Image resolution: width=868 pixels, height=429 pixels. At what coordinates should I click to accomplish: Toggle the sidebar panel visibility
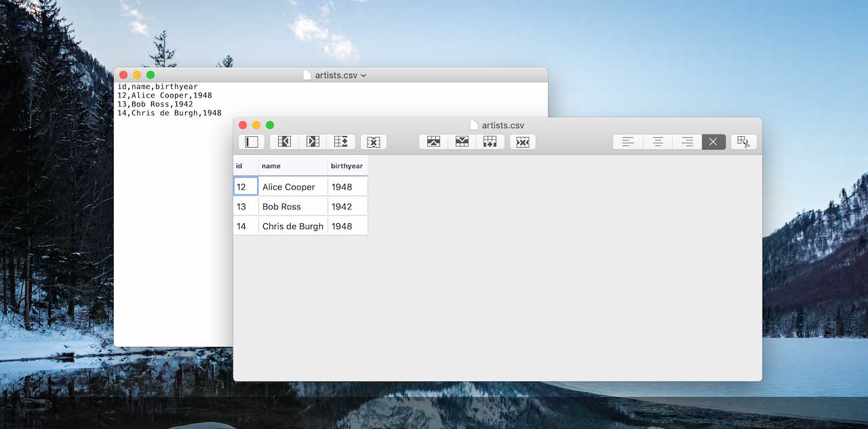click(x=251, y=142)
